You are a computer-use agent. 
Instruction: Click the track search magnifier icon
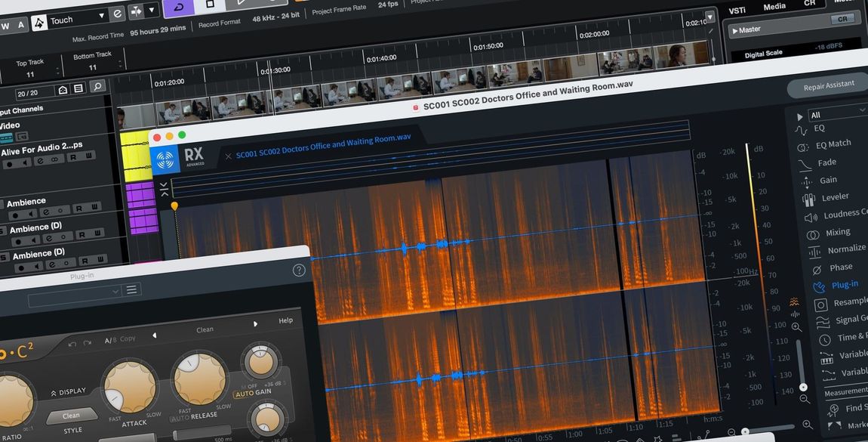click(x=97, y=88)
